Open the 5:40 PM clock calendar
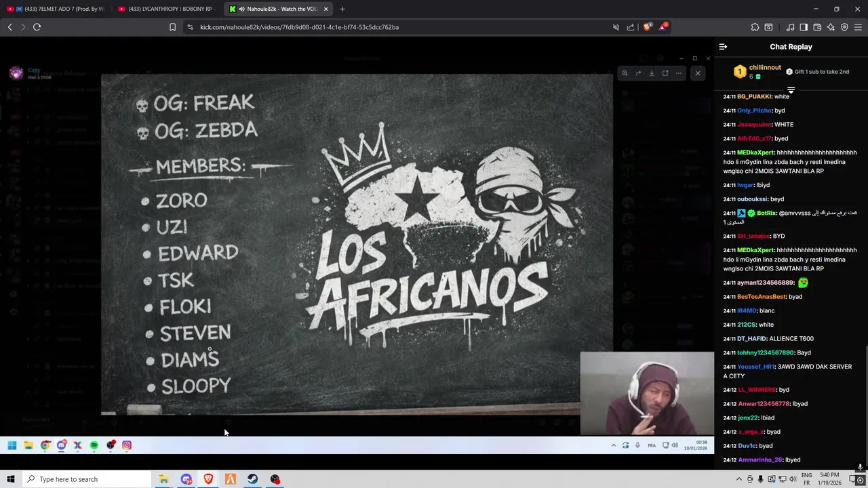Screen dimensions: 868x488 (829, 479)
